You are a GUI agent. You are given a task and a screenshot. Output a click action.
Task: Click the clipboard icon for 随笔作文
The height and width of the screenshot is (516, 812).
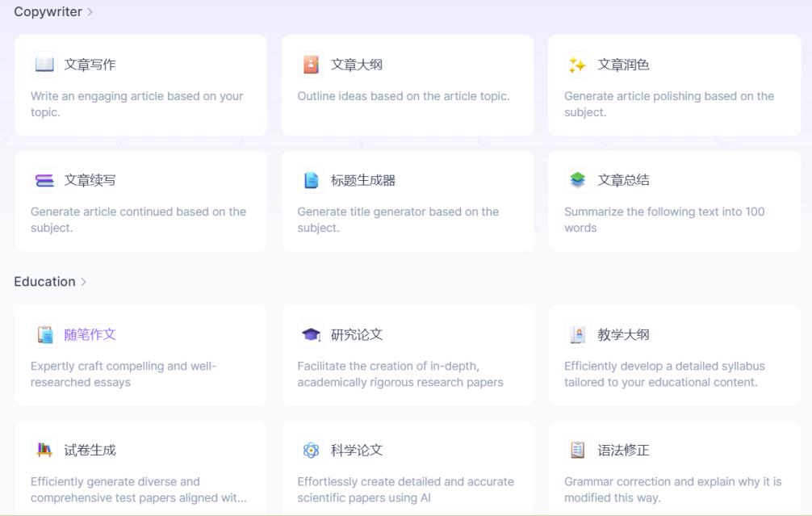click(x=44, y=334)
